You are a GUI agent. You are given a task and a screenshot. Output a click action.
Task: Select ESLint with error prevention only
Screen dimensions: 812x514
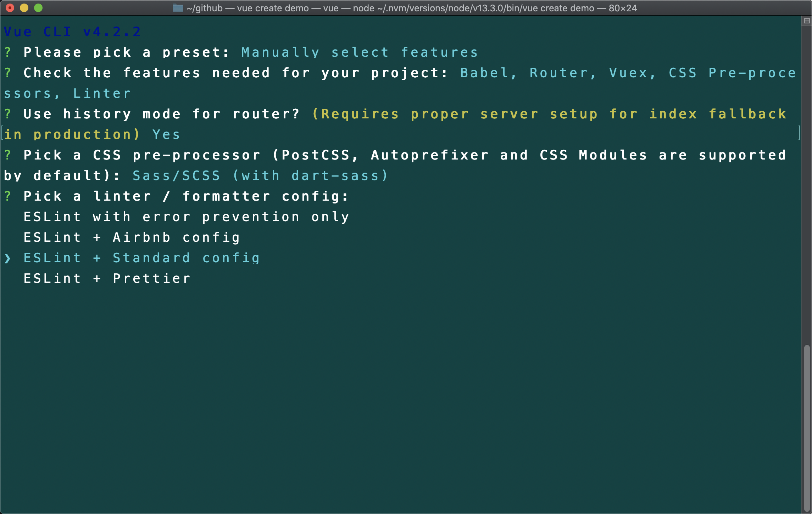point(186,216)
